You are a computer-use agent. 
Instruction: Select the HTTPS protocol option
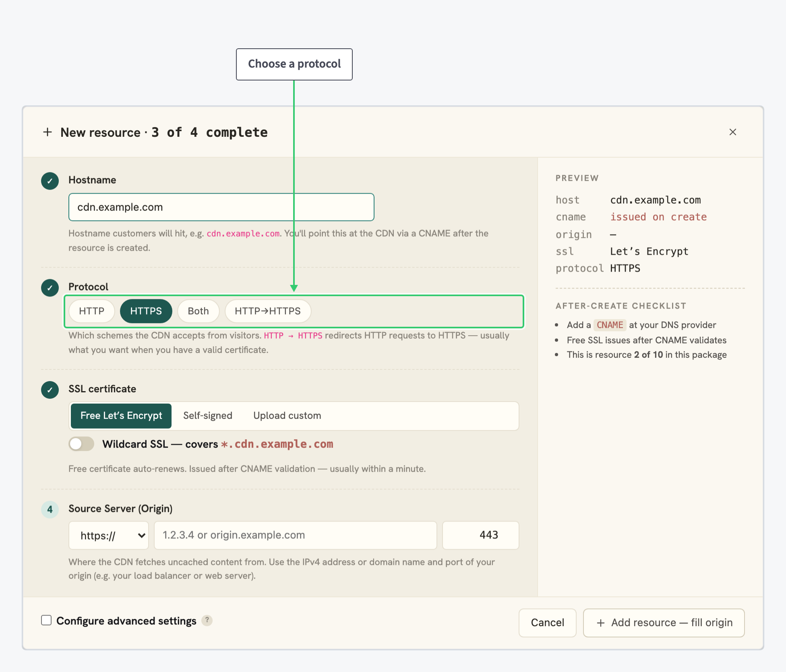pyautogui.click(x=146, y=311)
